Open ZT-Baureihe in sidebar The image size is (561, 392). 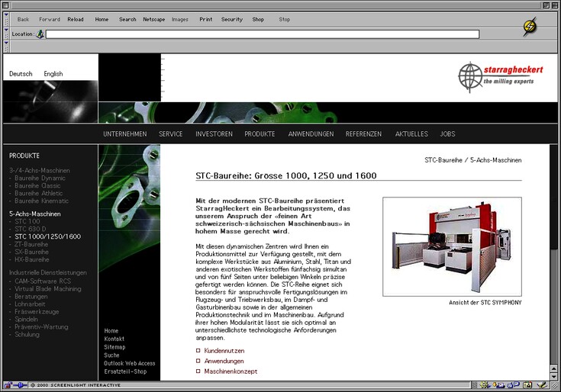coord(31,244)
